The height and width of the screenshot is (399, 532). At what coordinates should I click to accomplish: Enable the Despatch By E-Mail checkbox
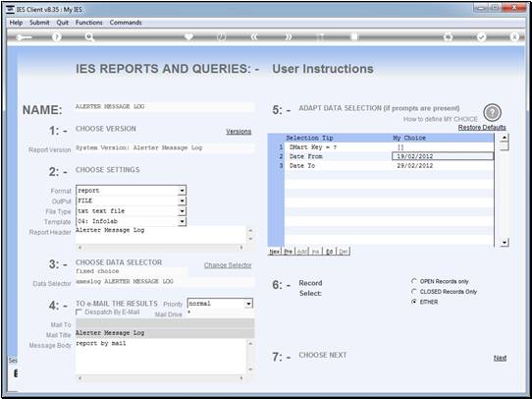tap(79, 312)
